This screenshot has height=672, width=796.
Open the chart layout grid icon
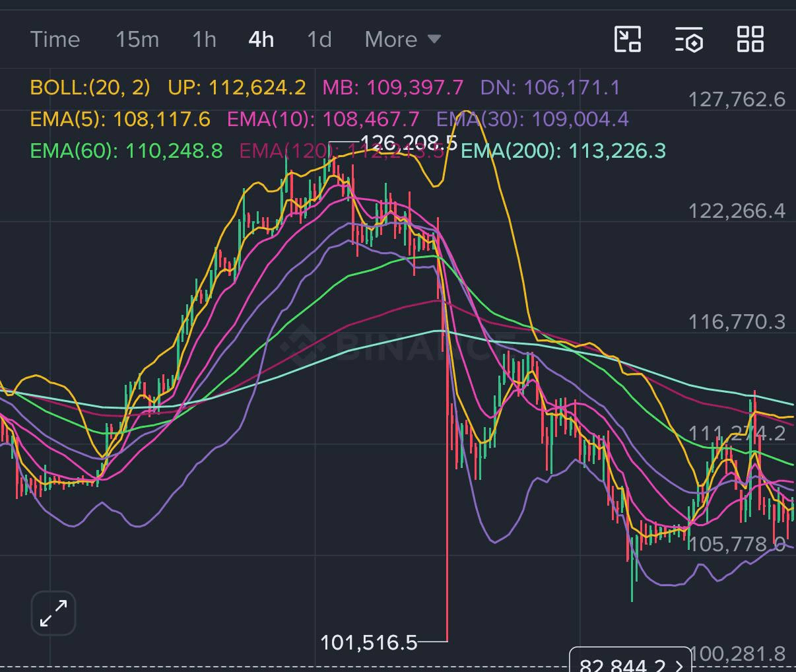pyautogui.click(x=750, y=40)
